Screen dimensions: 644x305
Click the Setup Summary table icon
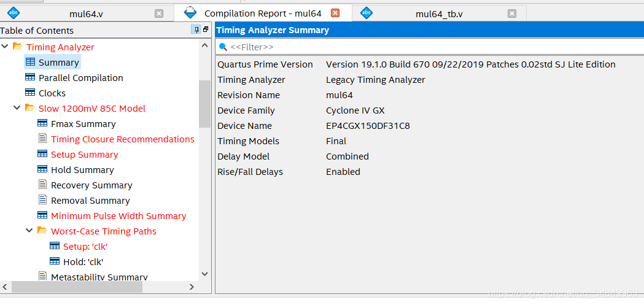[43, 154]
